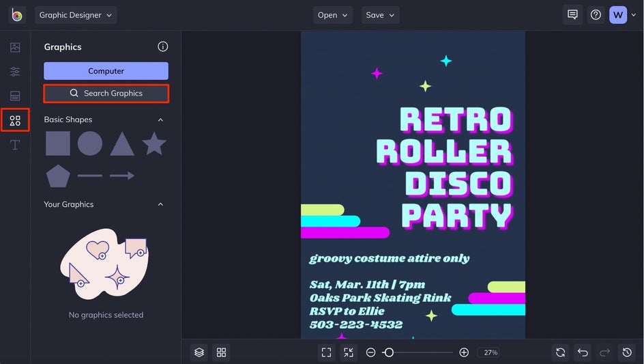The width and height of the screenshot is (644, 364).
Task: Click the fit-to-screen icon
Action: click(326, 352)
